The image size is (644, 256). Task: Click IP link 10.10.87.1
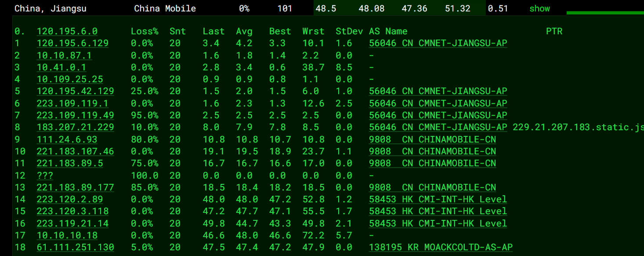(64, 55)
